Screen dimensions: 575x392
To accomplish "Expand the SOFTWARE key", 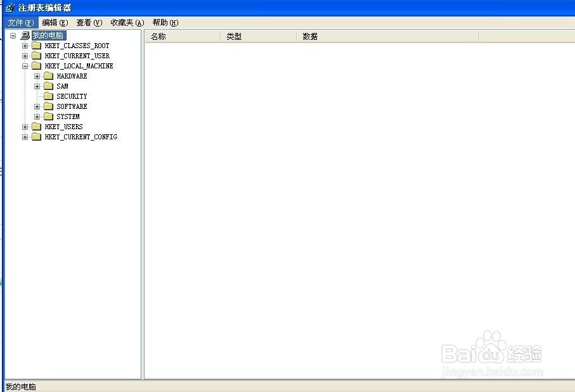I will (37, 106).
